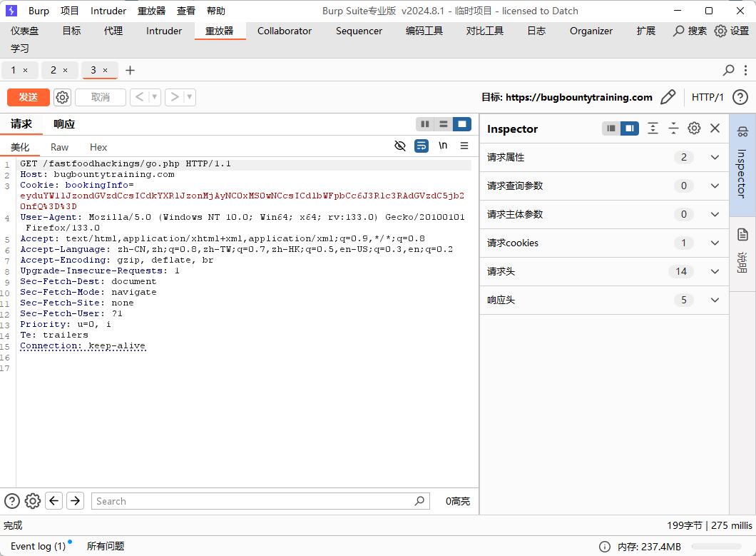This screenshot has height=556, width=756.
Task: Open the 帮助 help menu
Action: (215, 11)
